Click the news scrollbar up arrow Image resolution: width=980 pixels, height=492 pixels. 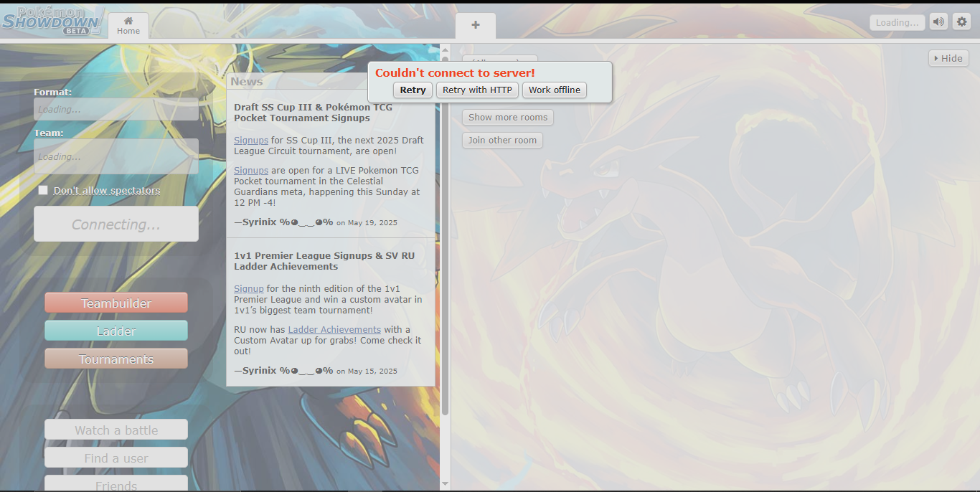[x=445, y=50]
